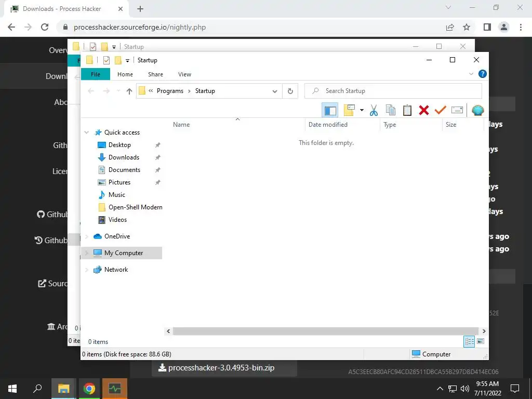Open the Customize Quick Access Toolbar dropdown
This screenshot has width=532, height=399.
point(127,60)
